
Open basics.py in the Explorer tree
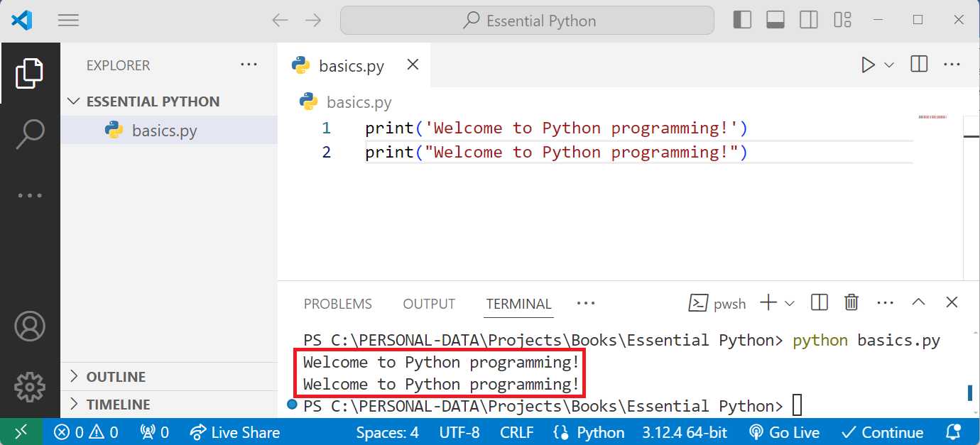pos(168,131)
